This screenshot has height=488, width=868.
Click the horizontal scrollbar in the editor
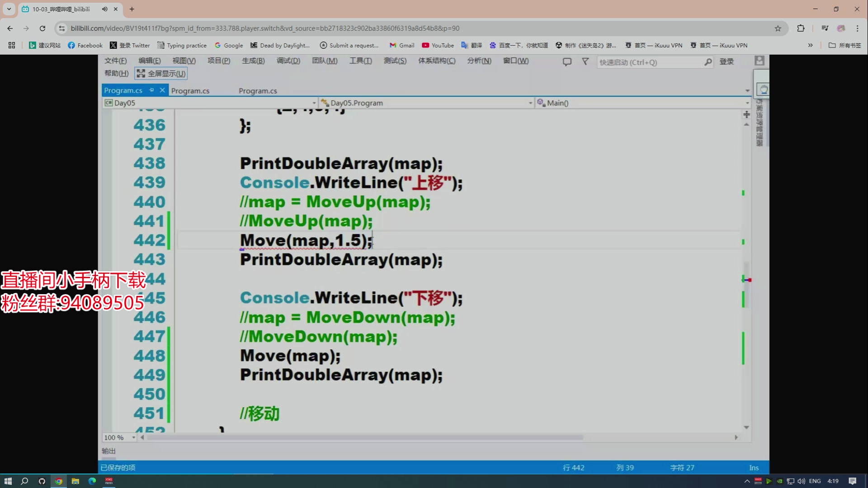point(365,437)
